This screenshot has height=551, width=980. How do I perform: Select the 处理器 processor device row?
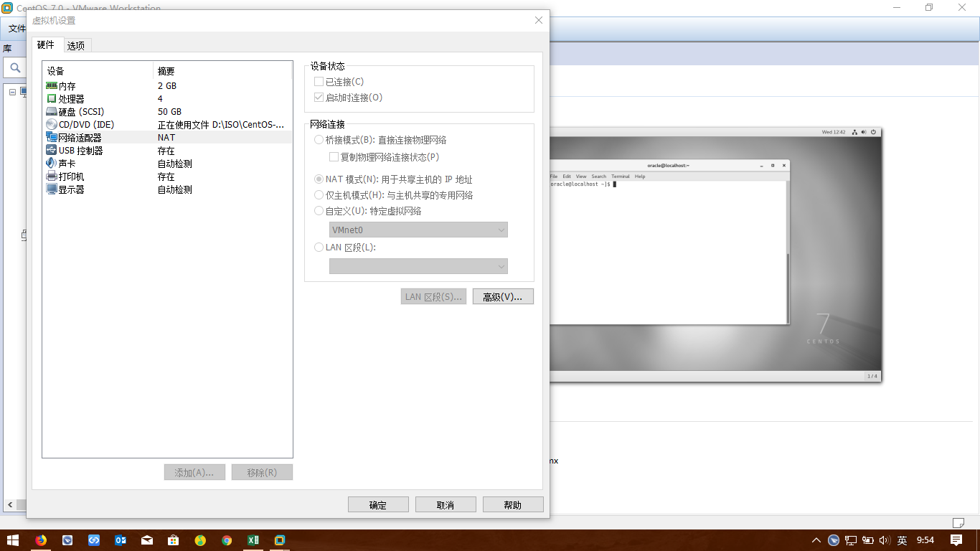167,98
